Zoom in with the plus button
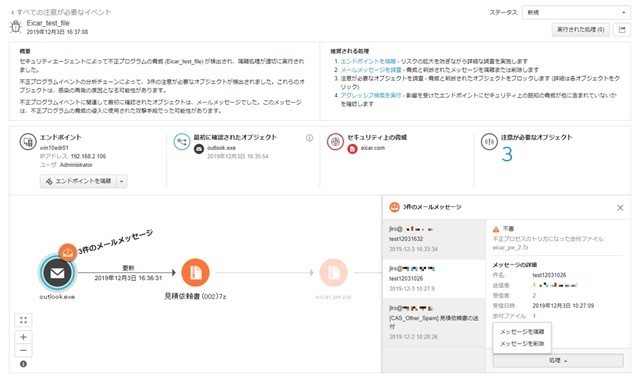Image resolution: width=635 pixels, height=379 pixels. click(23, 337)
